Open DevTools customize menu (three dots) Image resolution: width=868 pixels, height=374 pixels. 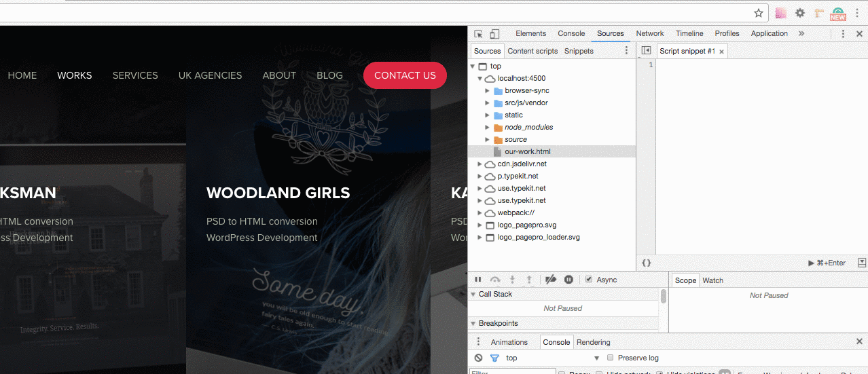[x=843, y=33]
